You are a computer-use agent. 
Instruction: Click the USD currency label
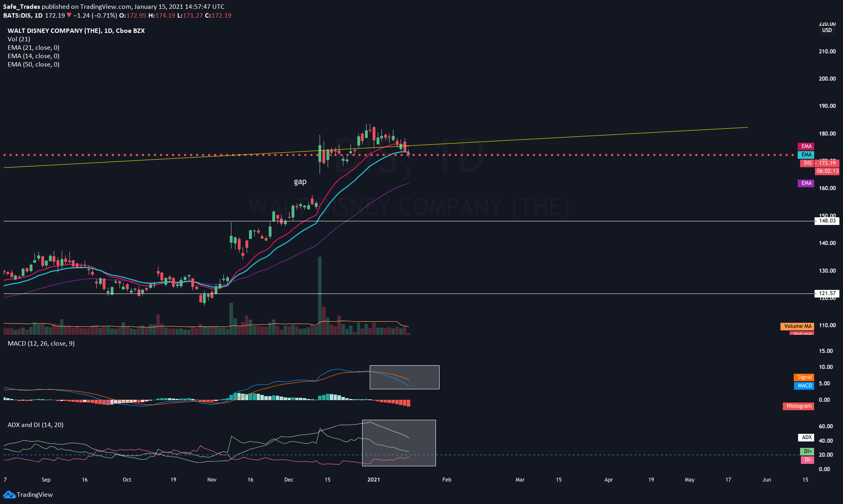coord(827,30)
